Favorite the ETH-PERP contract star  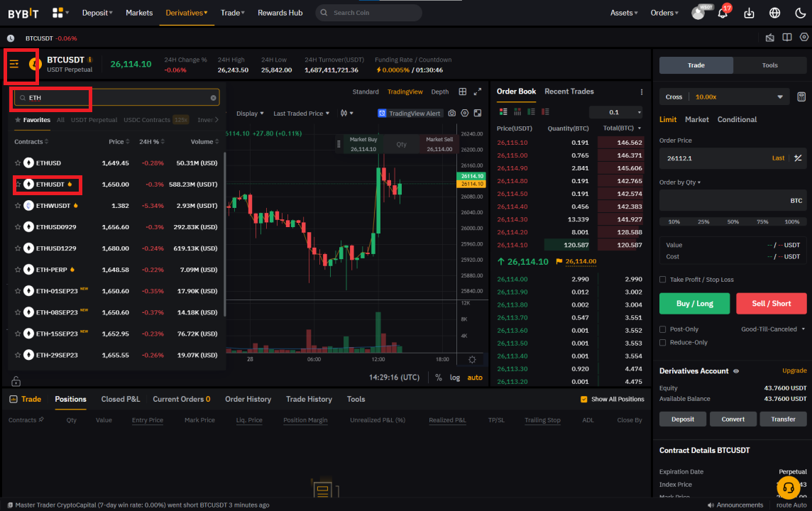point(18,270)
